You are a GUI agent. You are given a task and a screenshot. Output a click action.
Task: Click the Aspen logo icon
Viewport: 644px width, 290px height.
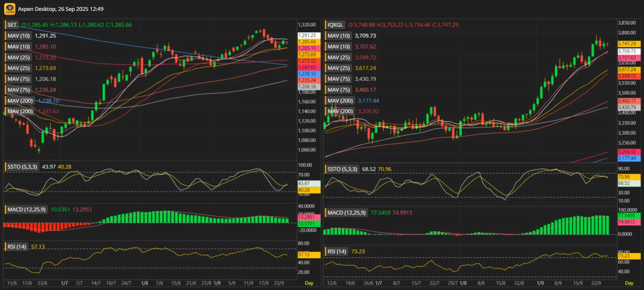click(x=10, y=9)
